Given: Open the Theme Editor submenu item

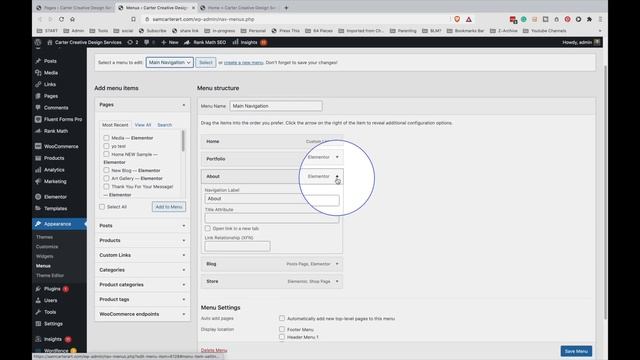Looking at the screenshot, I should tap(50, 276).
